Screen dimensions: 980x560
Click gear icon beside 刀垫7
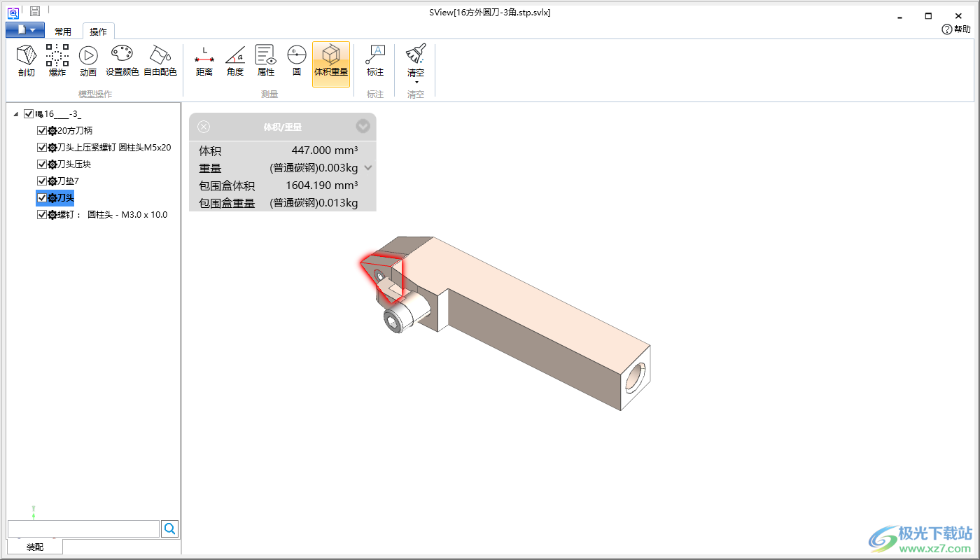click(52, 181)
